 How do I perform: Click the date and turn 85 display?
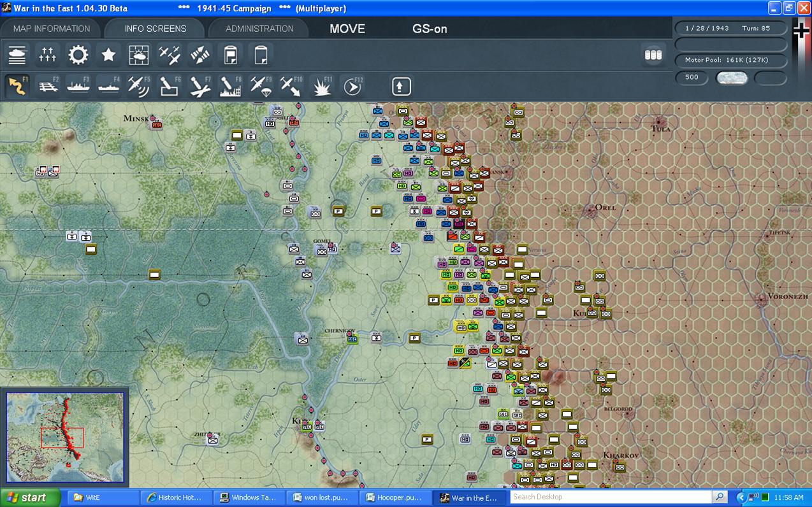click(730, 29)
